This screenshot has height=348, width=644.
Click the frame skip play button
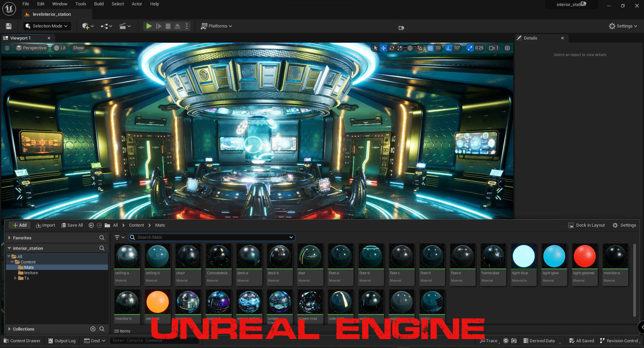[x=159, y=26]
